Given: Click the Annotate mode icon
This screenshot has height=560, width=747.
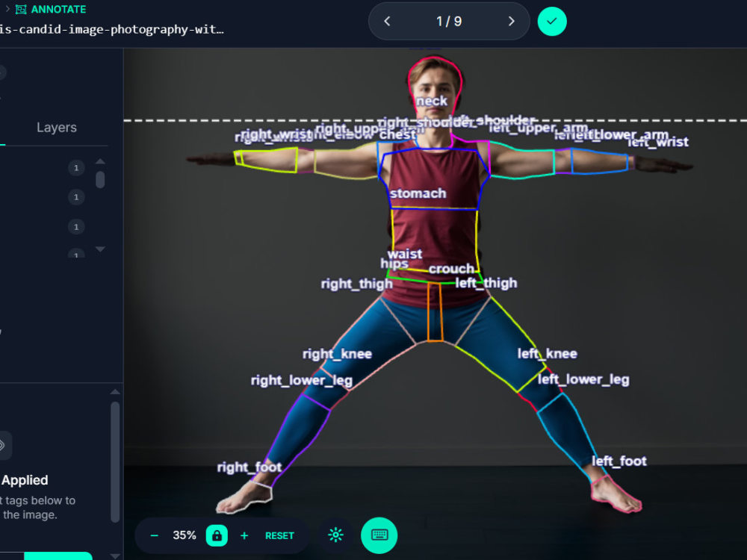Looking at the screenshot, I should pyautogui.click(x=21, y=9).
